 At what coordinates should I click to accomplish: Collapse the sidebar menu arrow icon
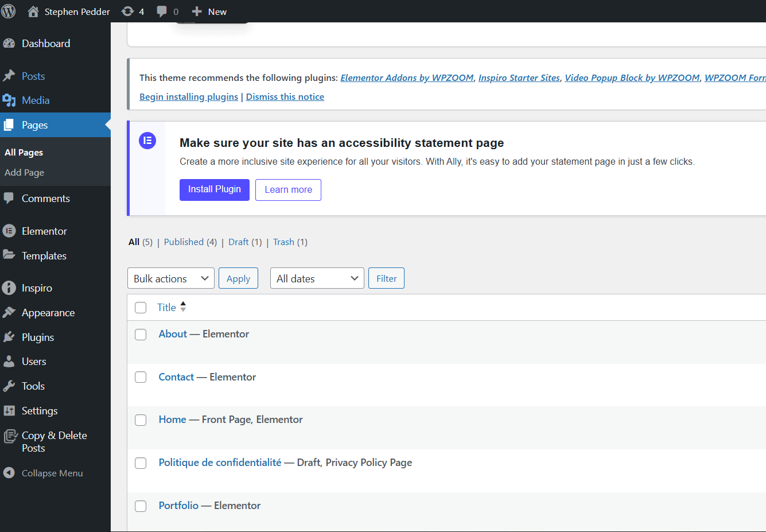(x=9, y=473)
